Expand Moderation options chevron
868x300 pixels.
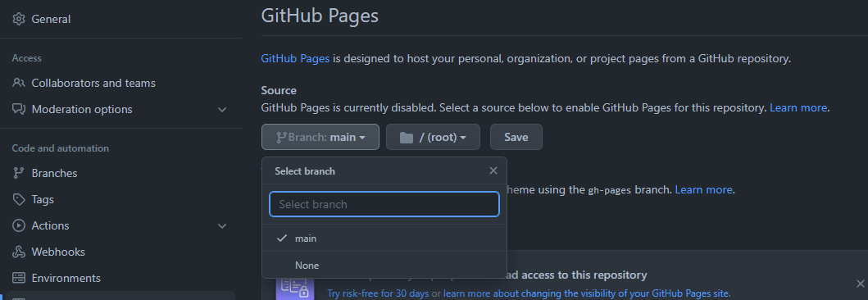(222, 110)
